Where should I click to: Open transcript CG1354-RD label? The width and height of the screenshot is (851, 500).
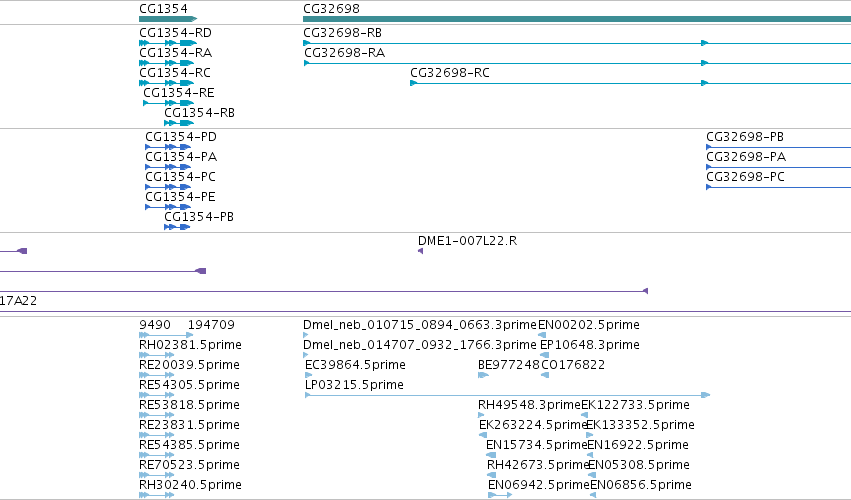[x=175, y=33]
